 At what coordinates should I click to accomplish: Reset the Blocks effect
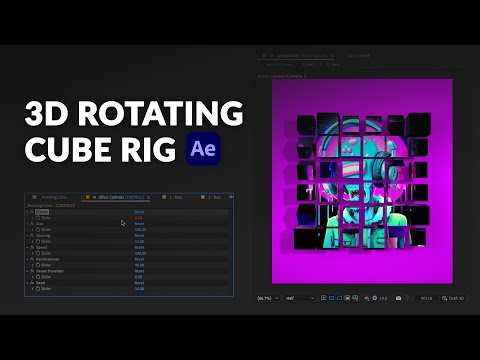139,212
